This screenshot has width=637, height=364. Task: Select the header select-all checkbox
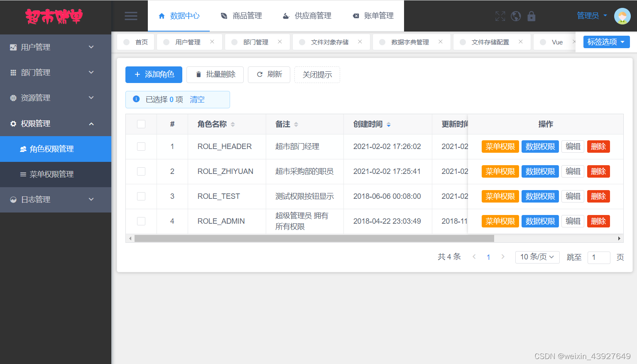click(x=141, y=124)
